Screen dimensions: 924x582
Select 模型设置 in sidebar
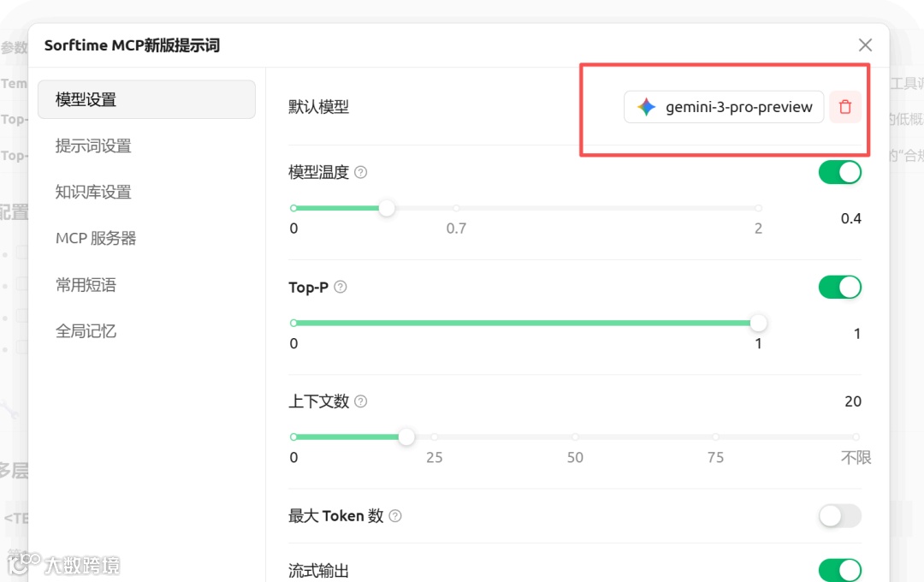pos(146,99)
